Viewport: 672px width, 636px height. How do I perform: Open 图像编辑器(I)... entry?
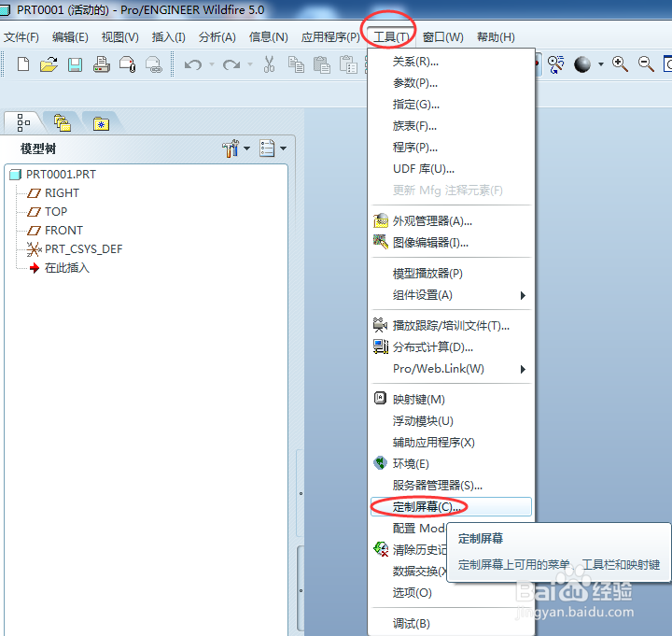[452, 243]
